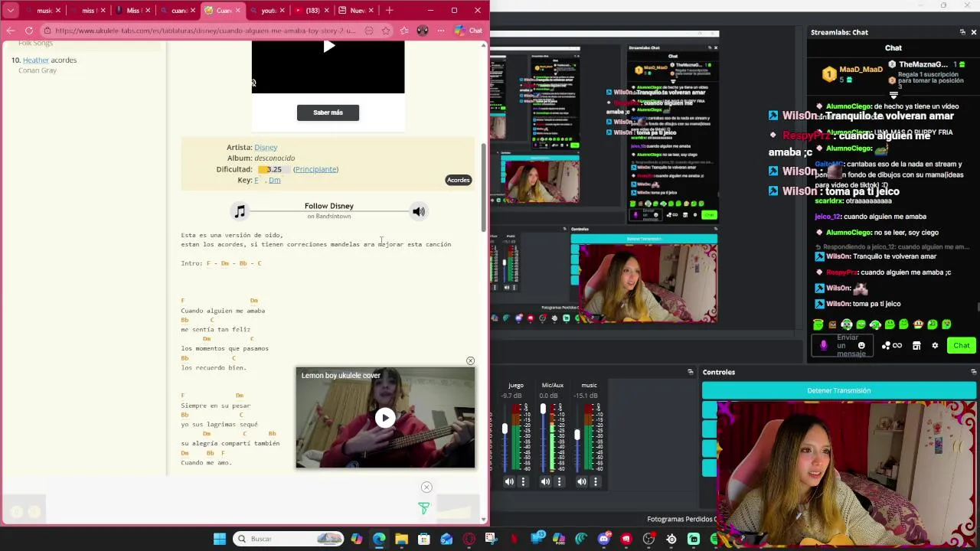Open the Disney artist link
This screenshot has height=551, width=980.
266,147
